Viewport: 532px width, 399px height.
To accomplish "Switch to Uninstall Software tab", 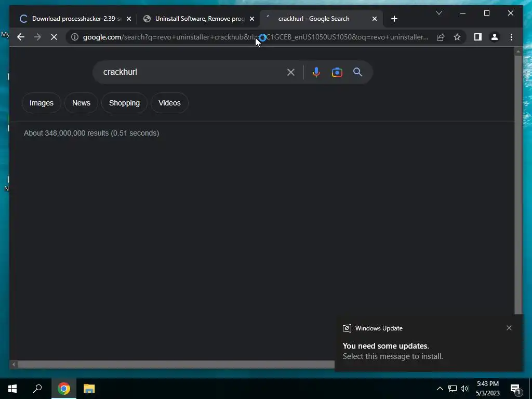I will point(199,19).
